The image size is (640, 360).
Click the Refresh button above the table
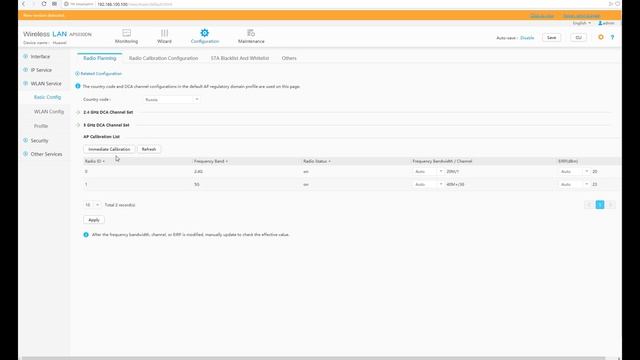[149, 149]
